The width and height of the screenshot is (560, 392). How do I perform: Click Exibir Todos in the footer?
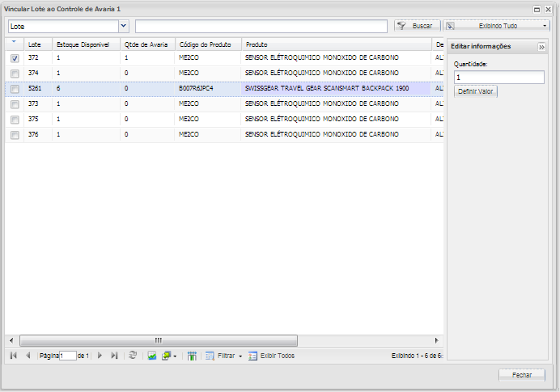pyautogui.click(x=272, y=356)
